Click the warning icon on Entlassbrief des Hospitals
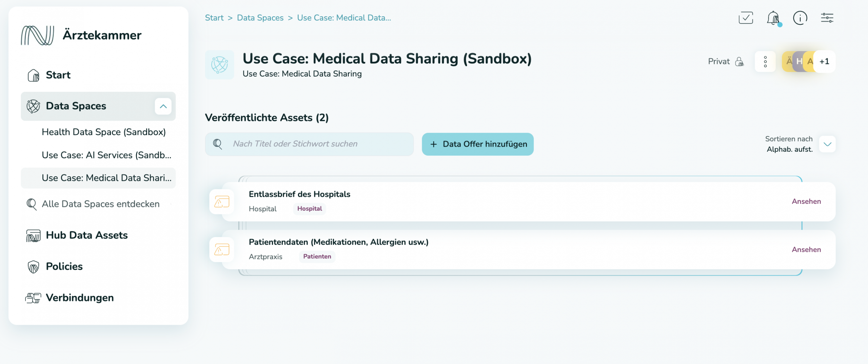The height and width of the screenshot is (364, 868). click(221, 202)
